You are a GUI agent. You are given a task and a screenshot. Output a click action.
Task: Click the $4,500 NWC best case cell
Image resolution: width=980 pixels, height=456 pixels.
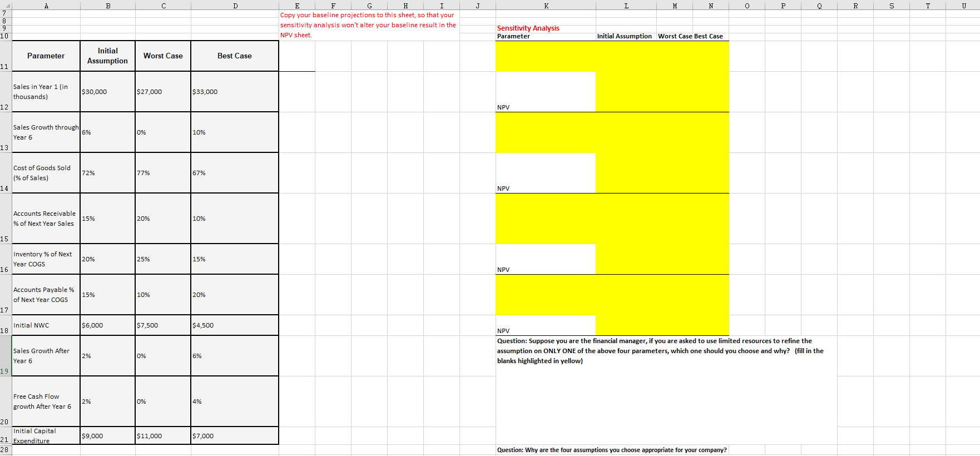coord(235,325)
